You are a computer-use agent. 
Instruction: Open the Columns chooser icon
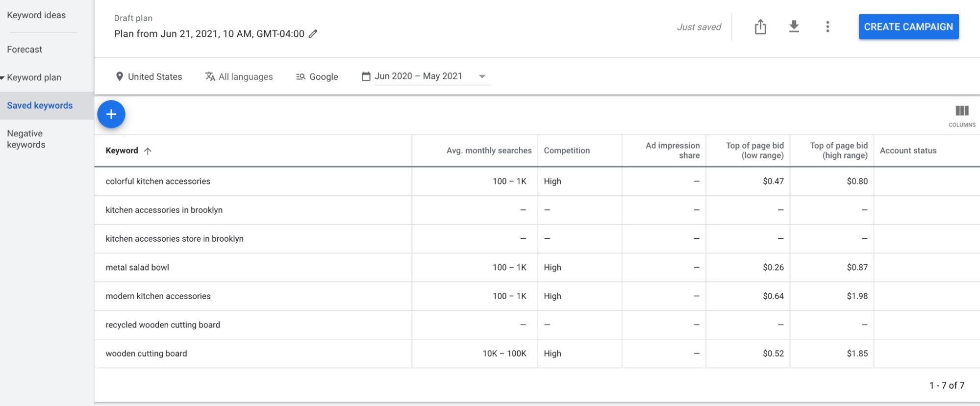click(x=961, y=111)
